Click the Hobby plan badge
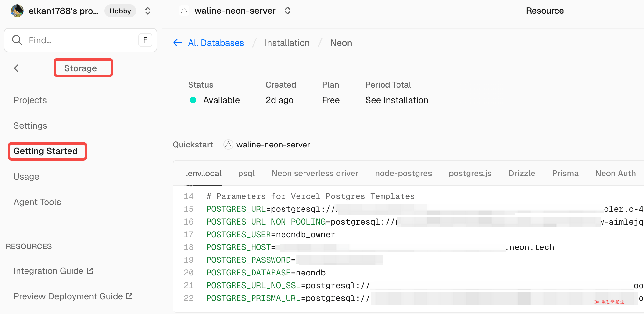This screenshot has width=644, height=314. pyautogui.click(x=120, y=11)
